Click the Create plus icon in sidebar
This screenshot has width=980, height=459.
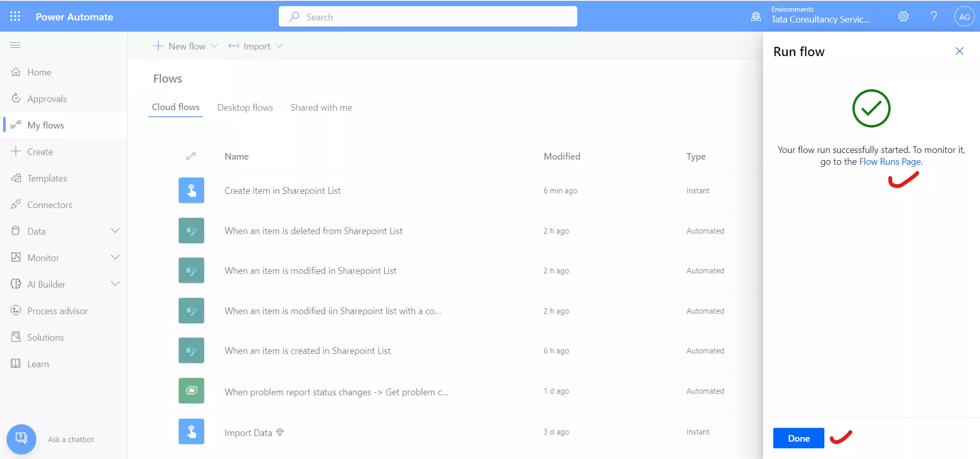coord(16,151)
